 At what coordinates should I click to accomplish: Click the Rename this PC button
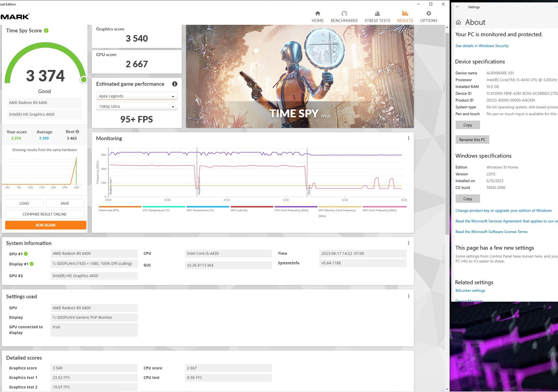tap(472, 140)
